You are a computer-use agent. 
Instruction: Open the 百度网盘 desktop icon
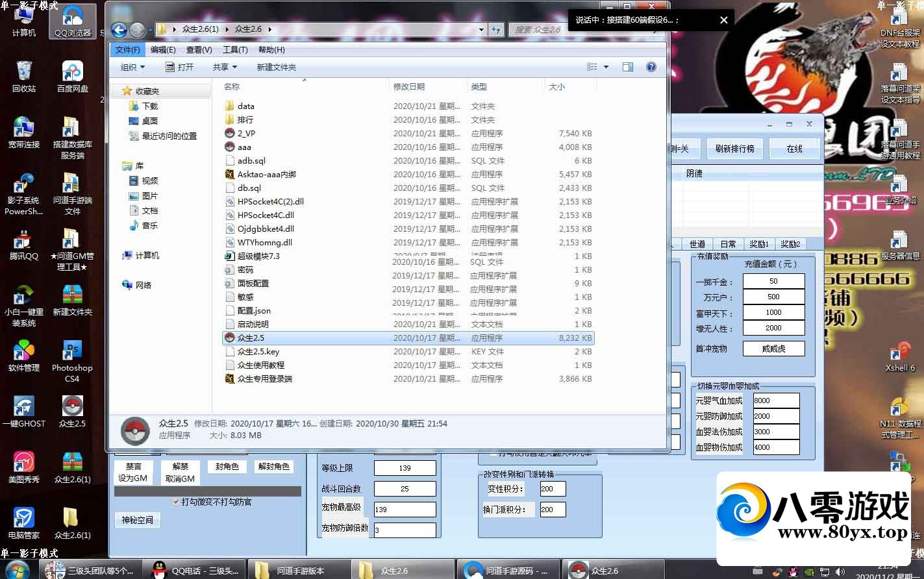tap(72, 77)
